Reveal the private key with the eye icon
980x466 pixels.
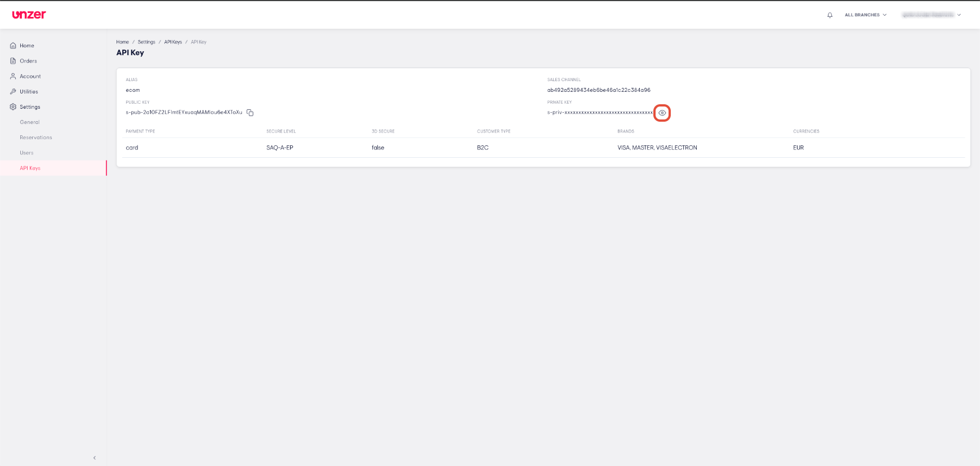662,113
